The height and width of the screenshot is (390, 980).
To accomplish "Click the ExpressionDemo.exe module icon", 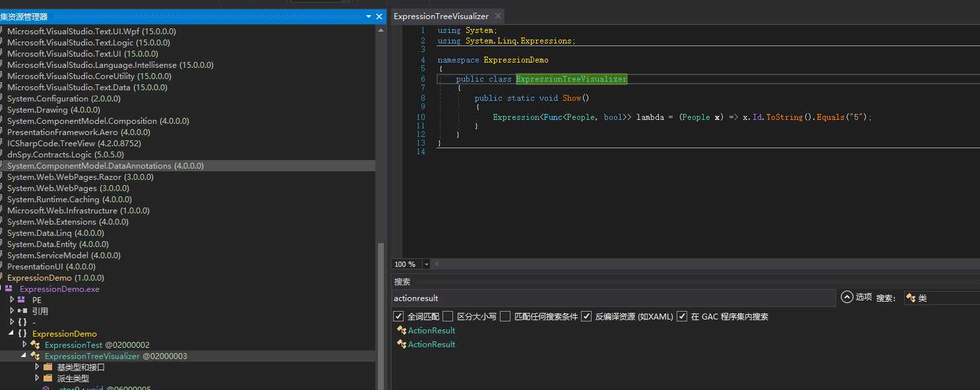I will click(9, 289).
